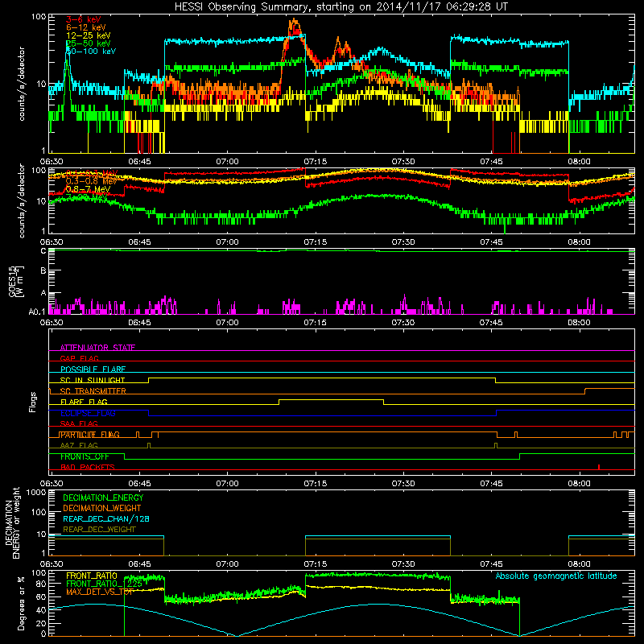Click the DECIMATION ENERGY or weight axis title
Image resolution: width=644 pixels, height=644 pixels.
point(12,522)
